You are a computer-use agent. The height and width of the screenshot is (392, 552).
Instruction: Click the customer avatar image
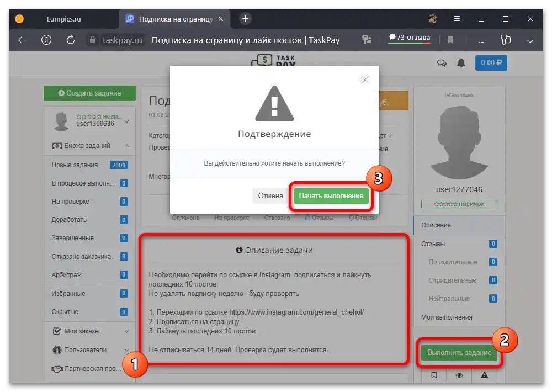pos(459,142)
